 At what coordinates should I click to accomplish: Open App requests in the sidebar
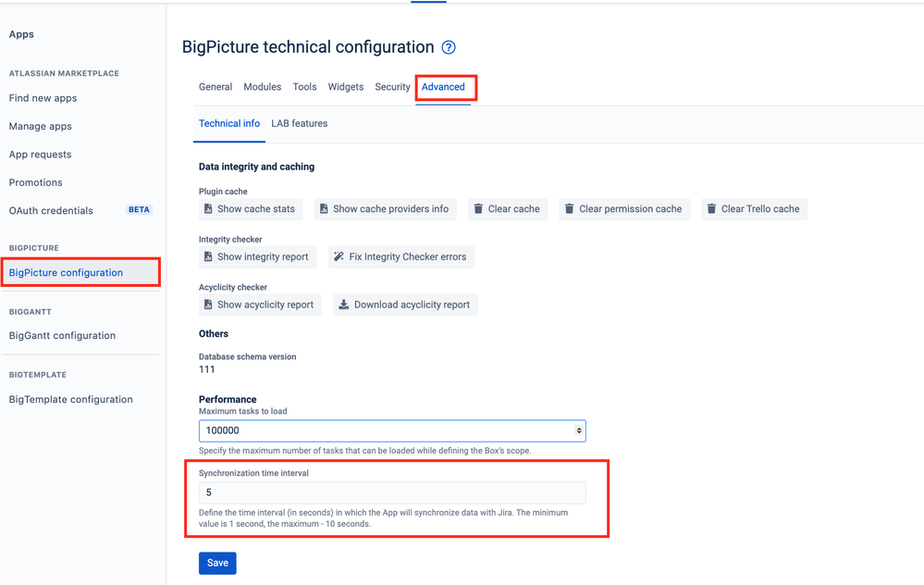40,155
